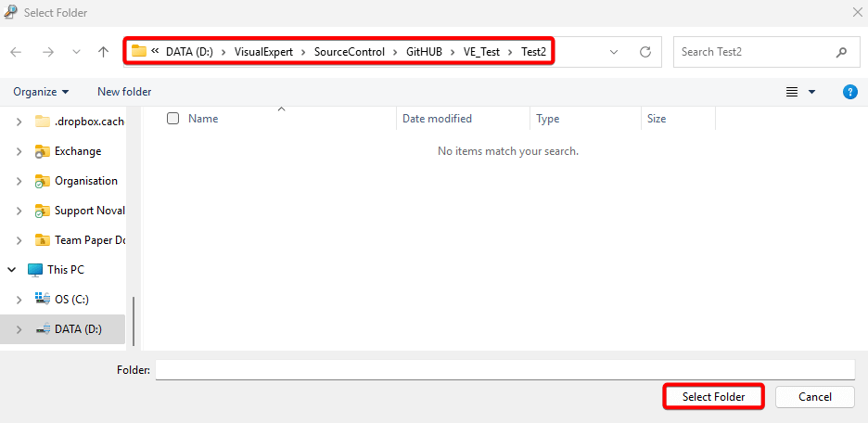The image size is (868, 423).
Task: Navigate to GitHUB in breadcrumb
Action: [424, 52]
